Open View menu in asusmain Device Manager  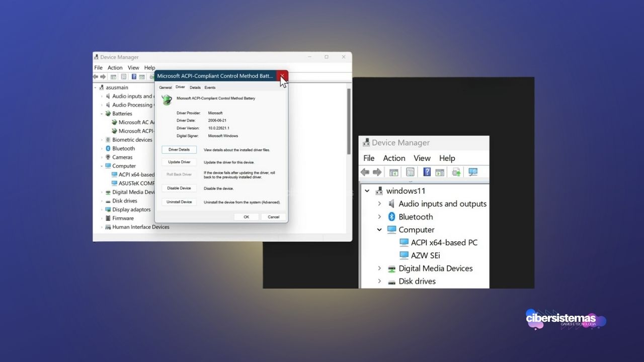click(133, 68)
